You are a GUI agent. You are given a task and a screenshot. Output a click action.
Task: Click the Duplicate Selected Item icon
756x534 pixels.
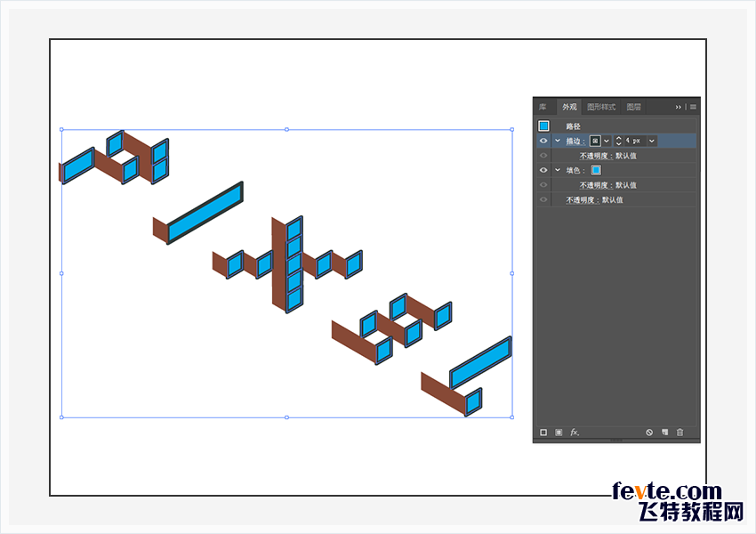664,433
